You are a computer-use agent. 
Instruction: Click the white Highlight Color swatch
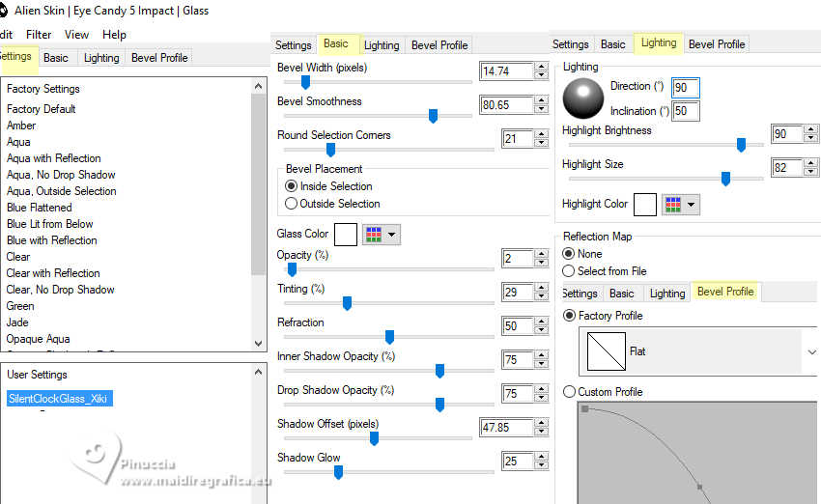[645, 205]
